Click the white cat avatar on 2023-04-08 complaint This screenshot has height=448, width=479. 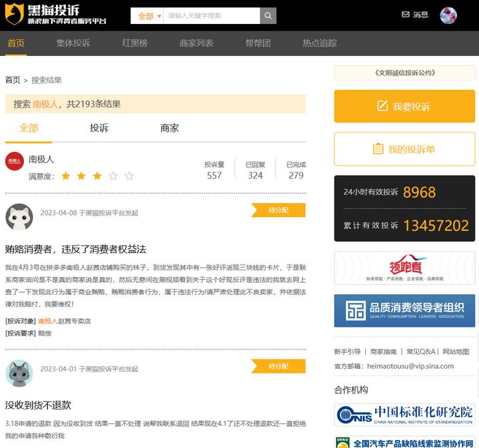pyautogui.click(x=19, y=216)
